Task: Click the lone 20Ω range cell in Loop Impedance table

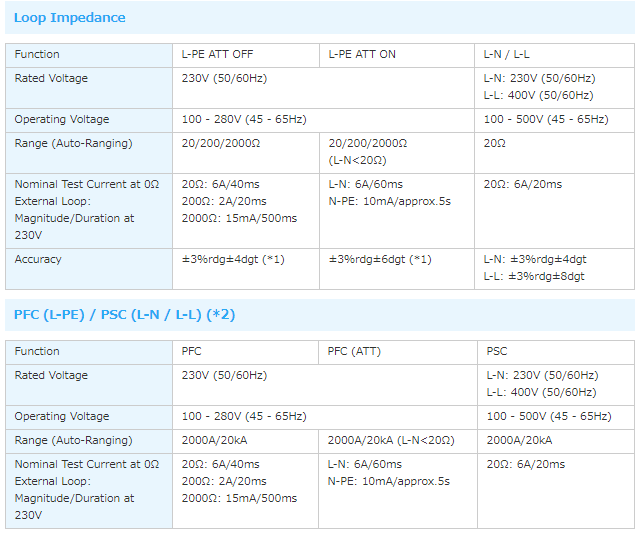Action: 495,143
